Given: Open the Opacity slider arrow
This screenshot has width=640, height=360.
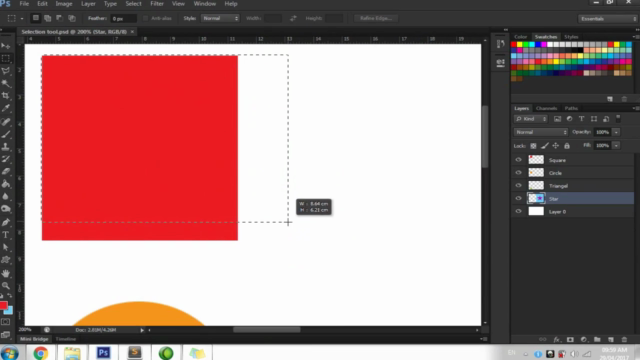Looking at the screenshot, I should pyautogui.click(x=616, y=132).
